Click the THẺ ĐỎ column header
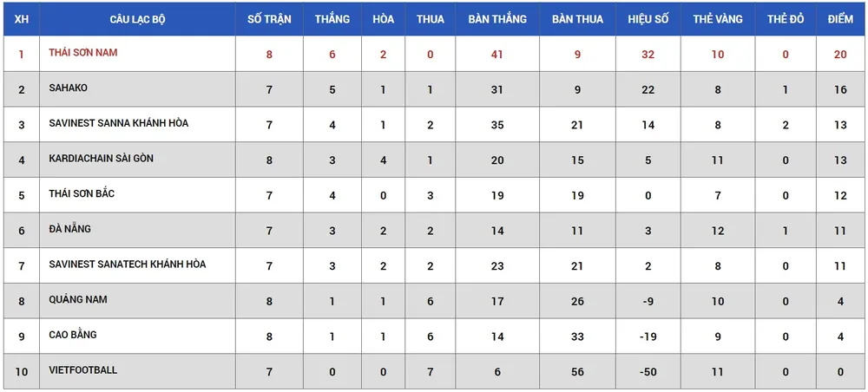This screenshot has width=868, height=392. pyautogui.click(x=786, y=19)
